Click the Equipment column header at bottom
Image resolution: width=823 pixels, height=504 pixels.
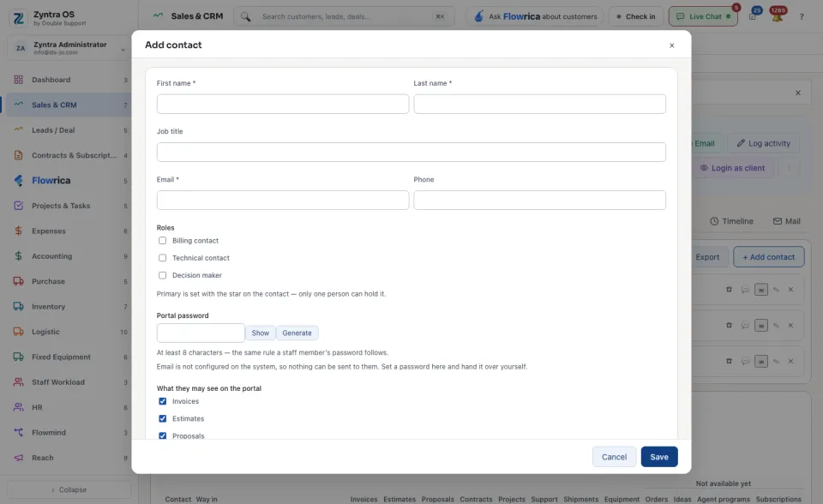(x=622, y=499)
